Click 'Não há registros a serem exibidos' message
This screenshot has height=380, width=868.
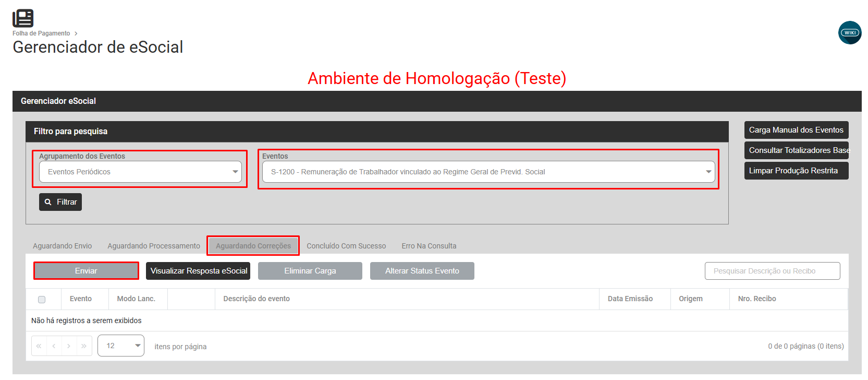point(87,320)
